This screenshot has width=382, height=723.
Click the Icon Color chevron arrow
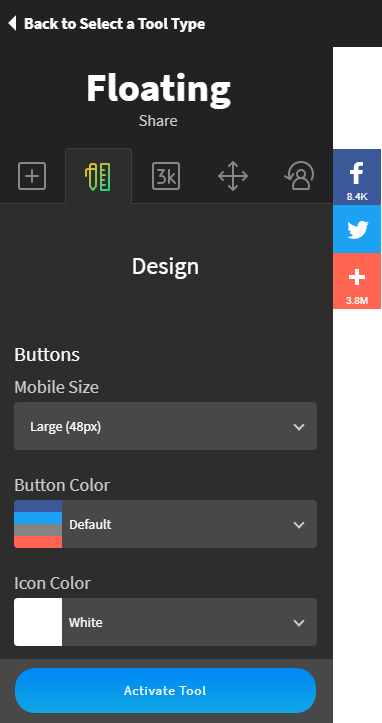coord(299,623)
